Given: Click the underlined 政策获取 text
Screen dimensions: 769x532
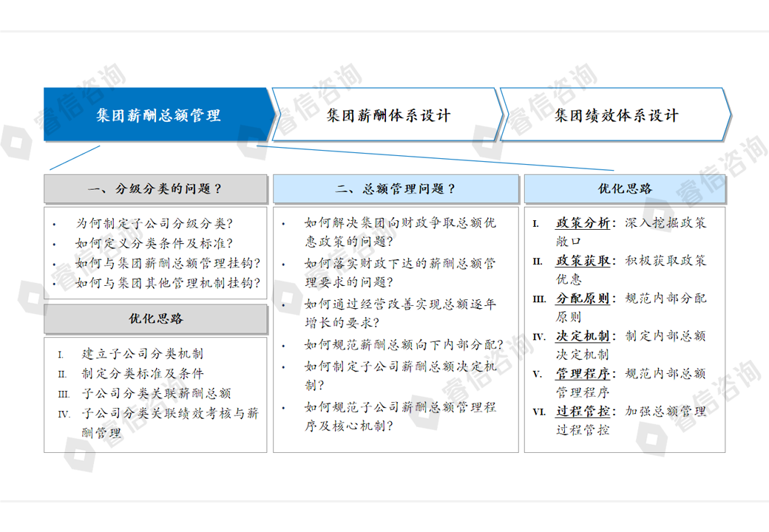Looking at the screenshot, I should point(583,261).
